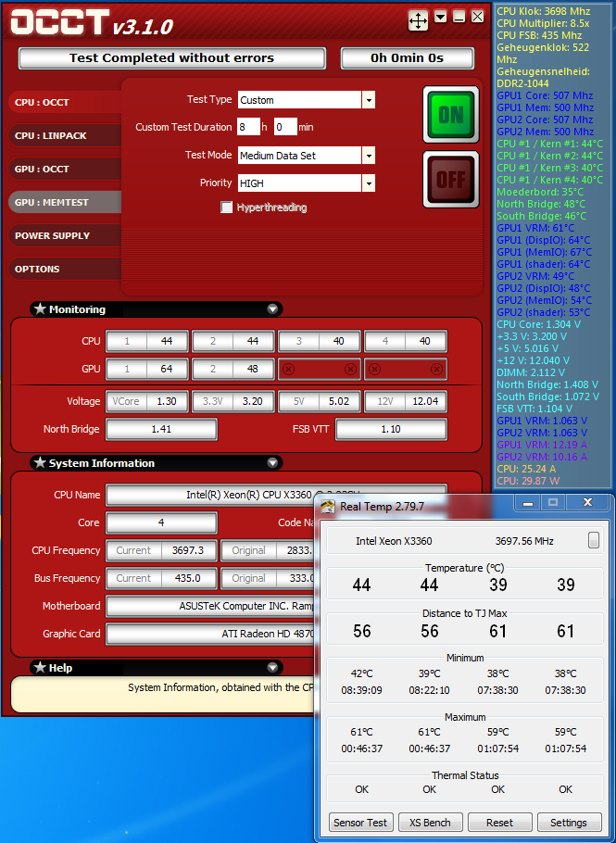Open the OPTIONS tab
Viewport: 616px width, 843px height.
click(x=65, y=269)
